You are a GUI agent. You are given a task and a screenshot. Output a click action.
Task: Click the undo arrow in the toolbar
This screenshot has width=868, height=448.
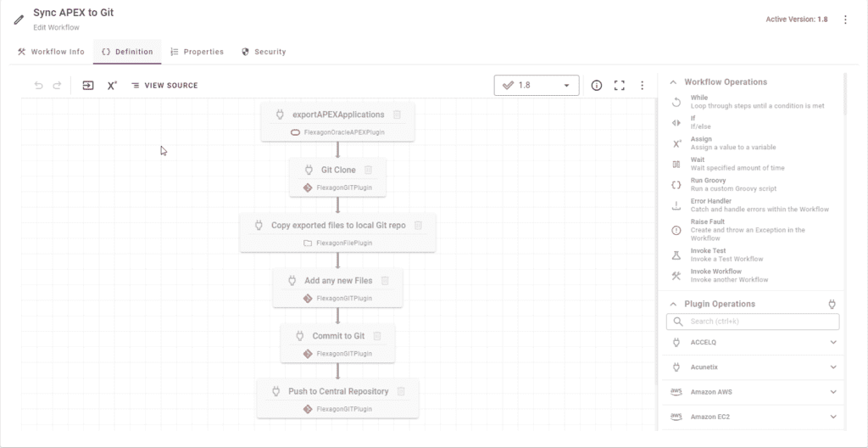[x=38, y=86]
